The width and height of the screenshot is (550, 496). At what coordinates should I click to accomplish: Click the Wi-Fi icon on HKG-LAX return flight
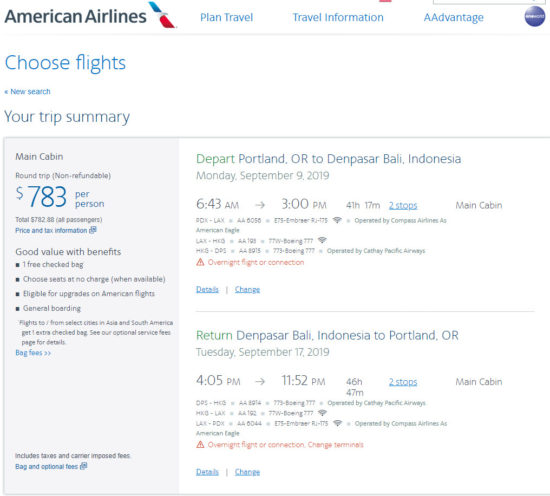pyautogui.click(x=322, y=413)
